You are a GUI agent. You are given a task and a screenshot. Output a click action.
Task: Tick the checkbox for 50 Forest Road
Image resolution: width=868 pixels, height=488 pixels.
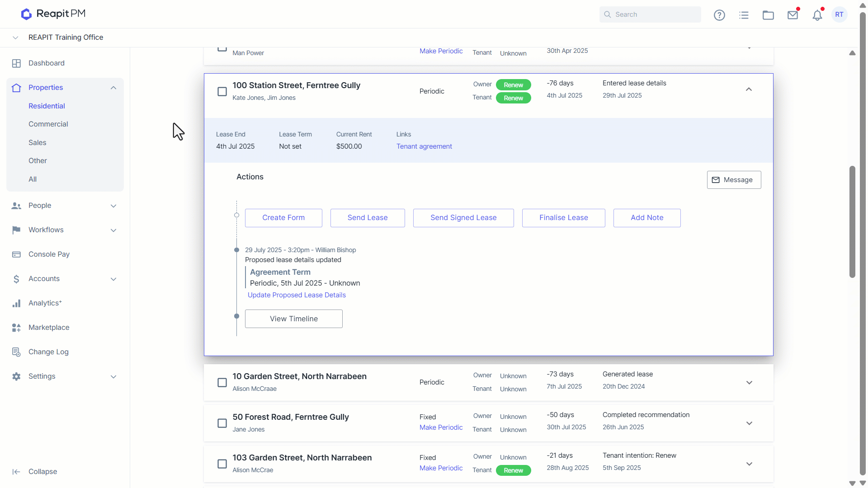[x=222, y=423]
